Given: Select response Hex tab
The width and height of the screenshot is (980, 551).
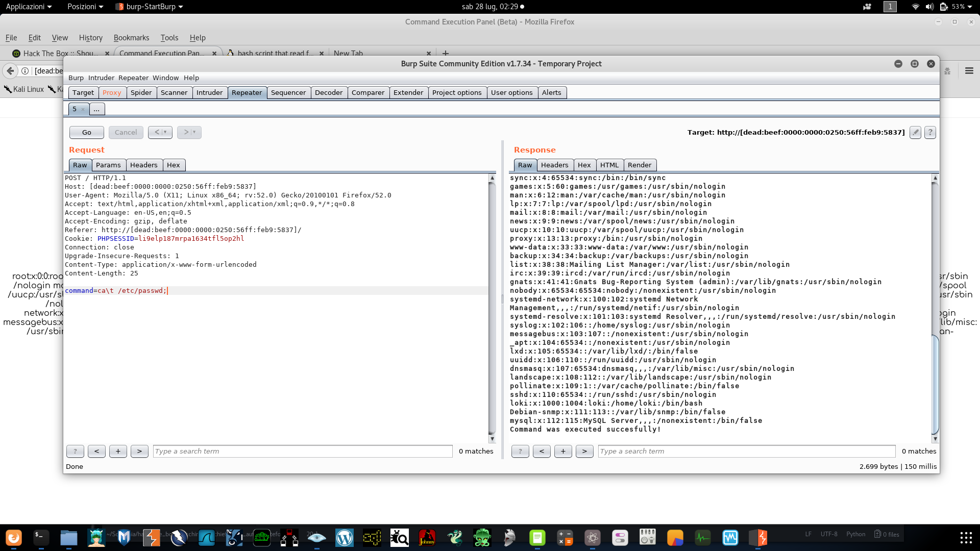Looking at the screenshot, I should click(584, 165).
